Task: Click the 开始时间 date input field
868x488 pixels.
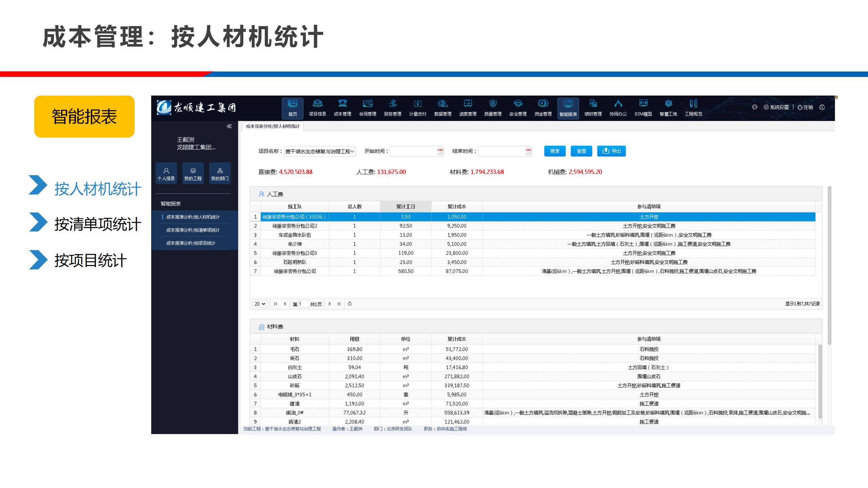Action: point(417,151)
